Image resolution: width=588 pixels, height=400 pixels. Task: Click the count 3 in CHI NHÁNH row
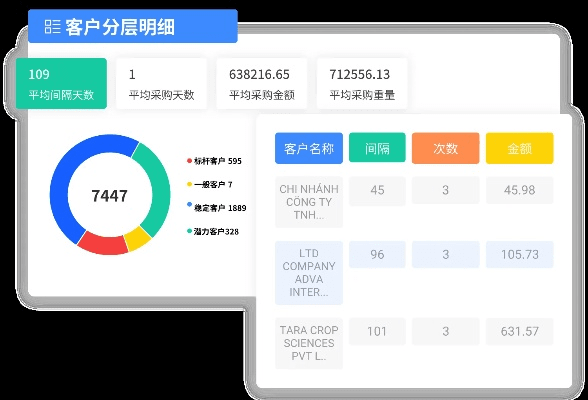(446, 190)
